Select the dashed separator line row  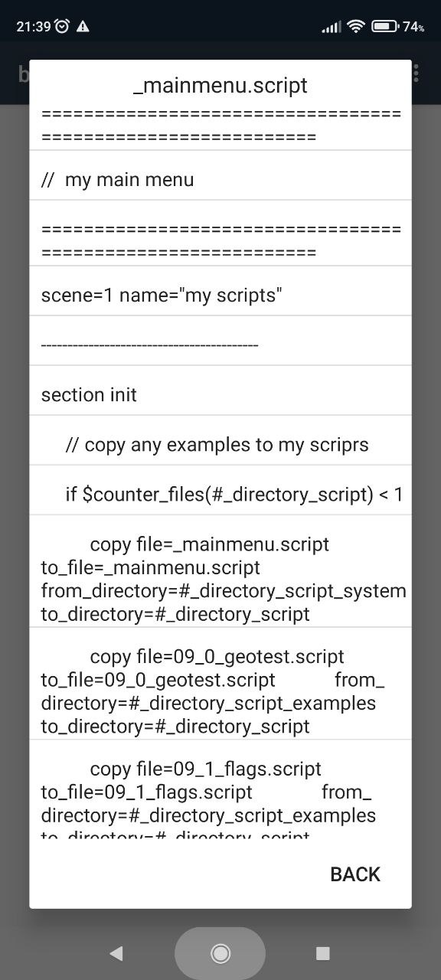[220, 345]
